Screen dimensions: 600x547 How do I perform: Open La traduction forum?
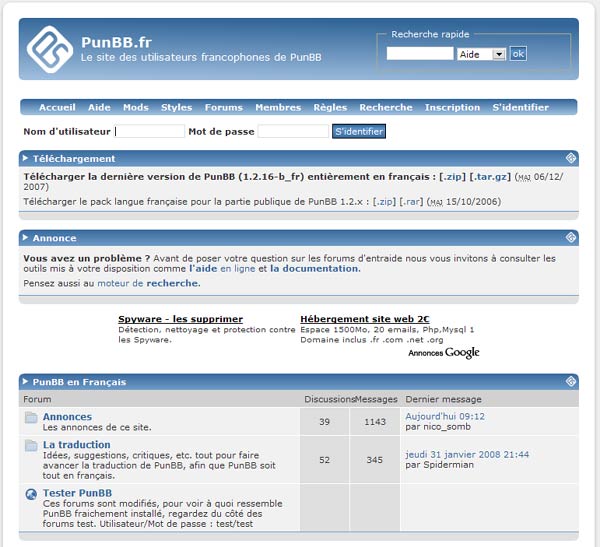pyautogui.click(x=77, y=444)
